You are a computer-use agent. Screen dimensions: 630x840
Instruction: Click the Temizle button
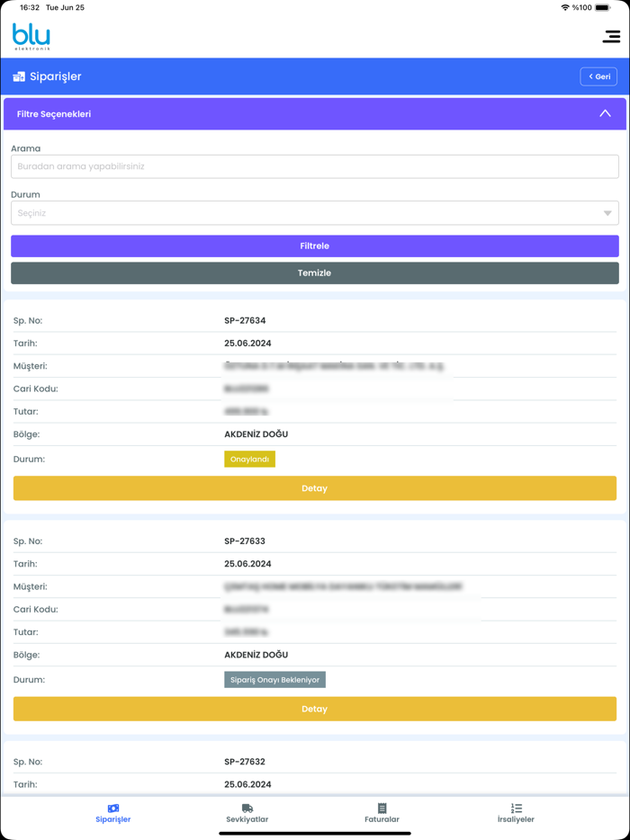315,273
